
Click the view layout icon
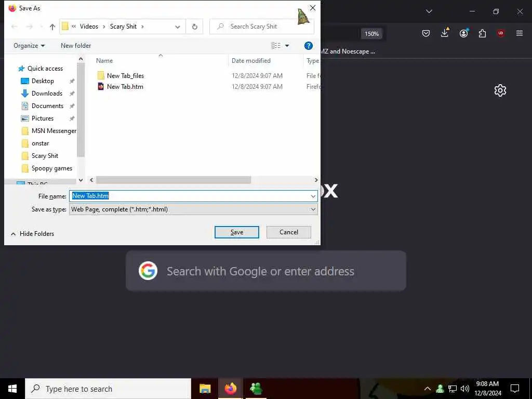point(276,46)
